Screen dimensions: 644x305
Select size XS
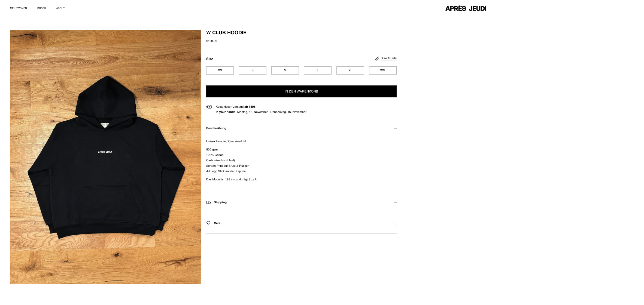[220, 70]
